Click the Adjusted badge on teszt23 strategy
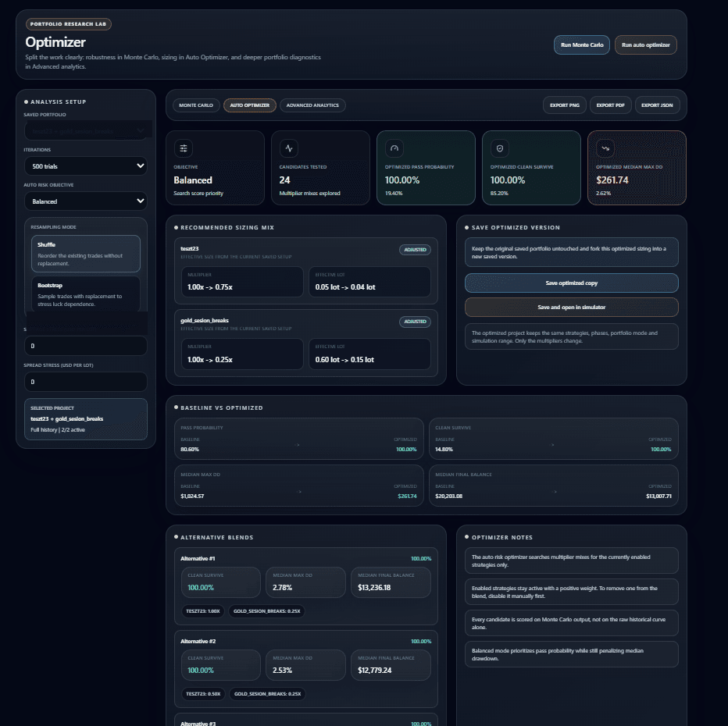 (415, 250)
